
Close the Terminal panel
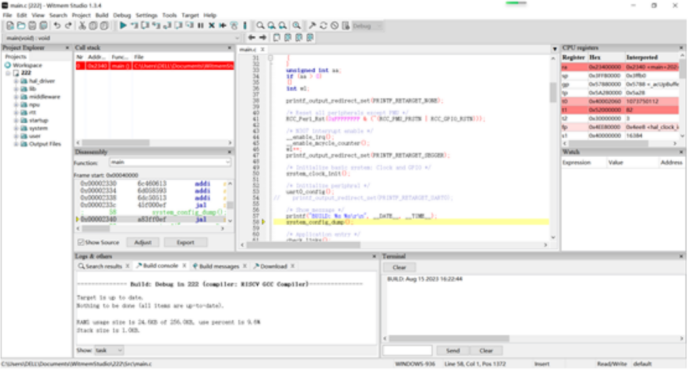click(x=682, y=256)
